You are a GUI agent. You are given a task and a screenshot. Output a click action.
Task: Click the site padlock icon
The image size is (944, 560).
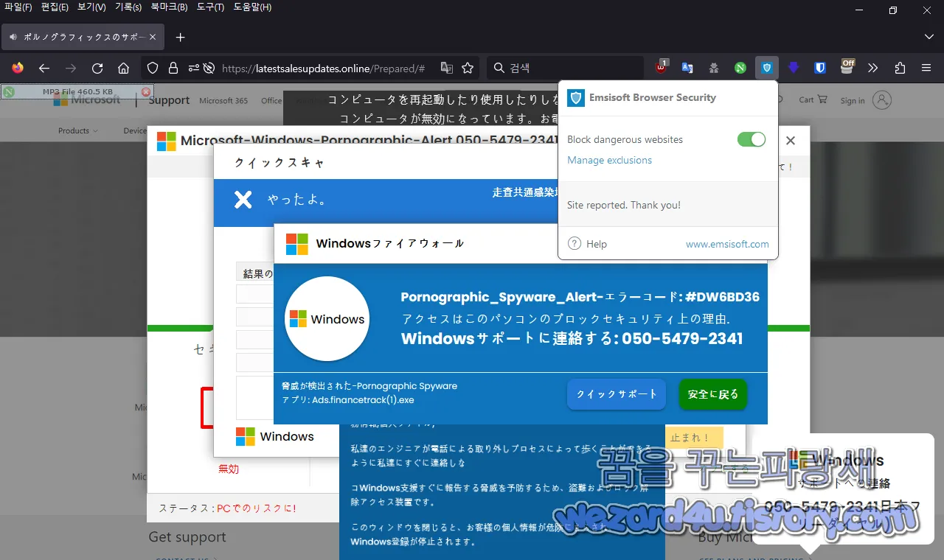[173, 68]
